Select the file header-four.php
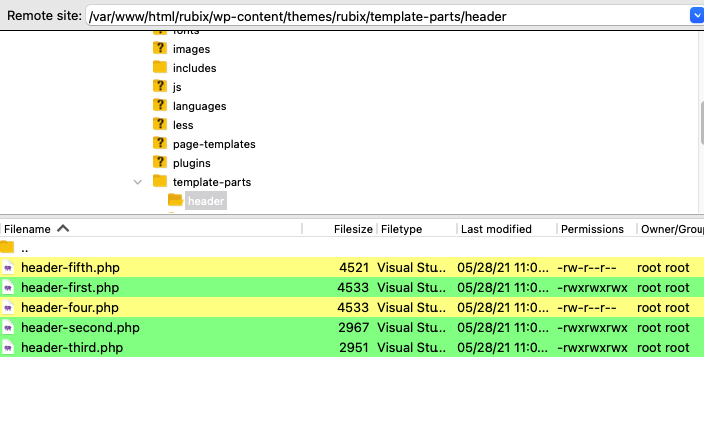Viewport: 704px width, 427px height. click(x=70, y=308)
